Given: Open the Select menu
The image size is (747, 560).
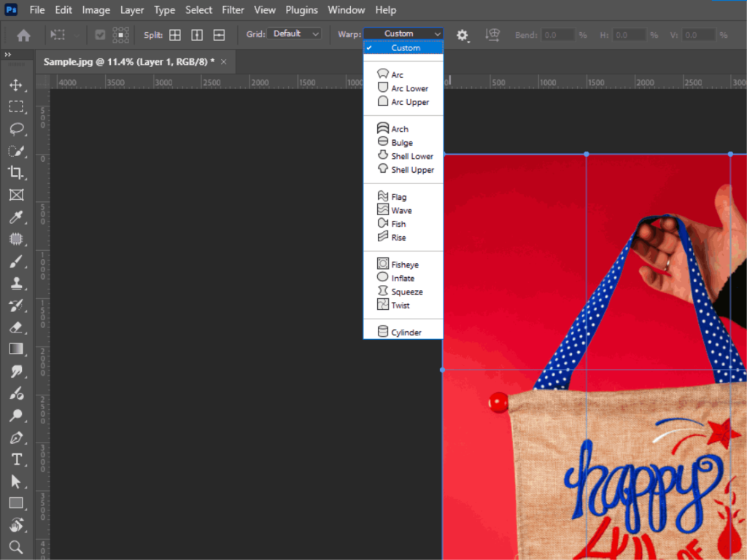Looking at the screenshot, I should [x=198, y=10].
